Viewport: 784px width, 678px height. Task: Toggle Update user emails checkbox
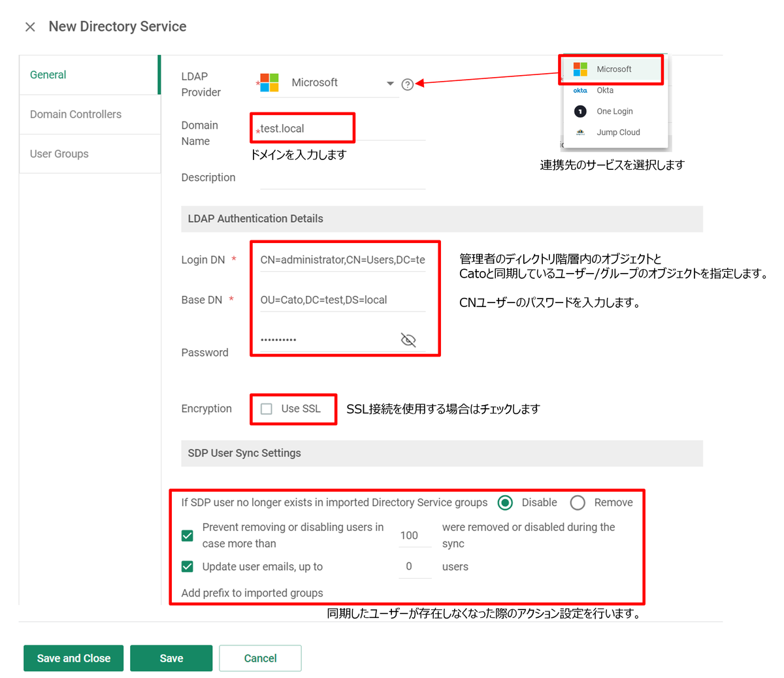tap(188, 566)
